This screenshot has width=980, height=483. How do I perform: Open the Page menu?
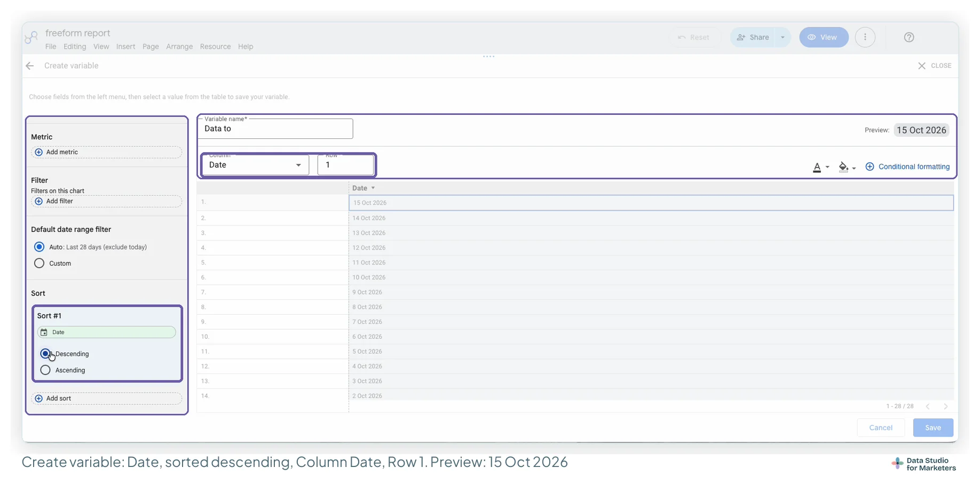[151, 47]
